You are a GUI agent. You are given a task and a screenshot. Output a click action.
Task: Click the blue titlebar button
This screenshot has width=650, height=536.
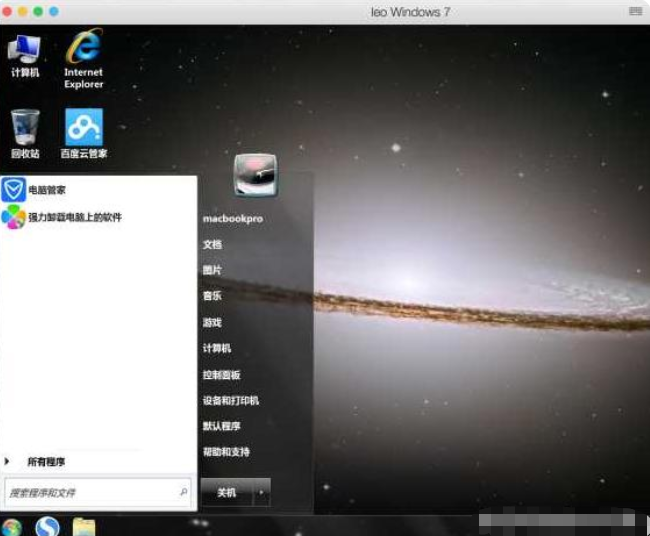pos(54,12)
